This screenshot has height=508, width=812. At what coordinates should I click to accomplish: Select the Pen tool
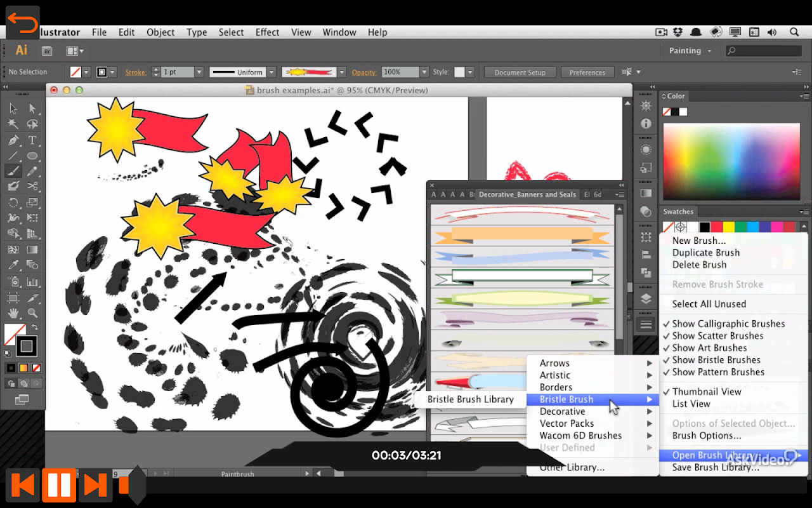point(13,140)
